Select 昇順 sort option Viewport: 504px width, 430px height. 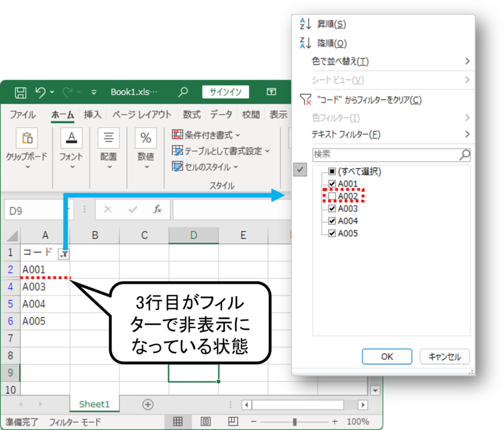click(332, 25)
